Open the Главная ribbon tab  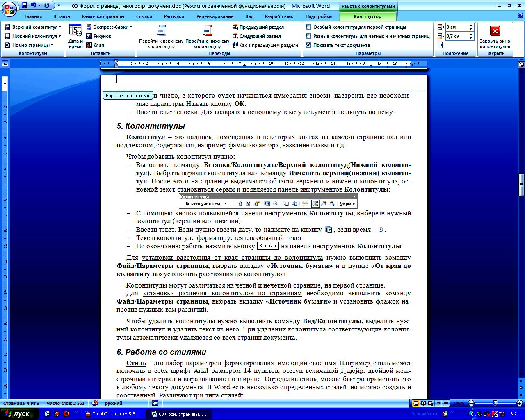pos(33,16)
